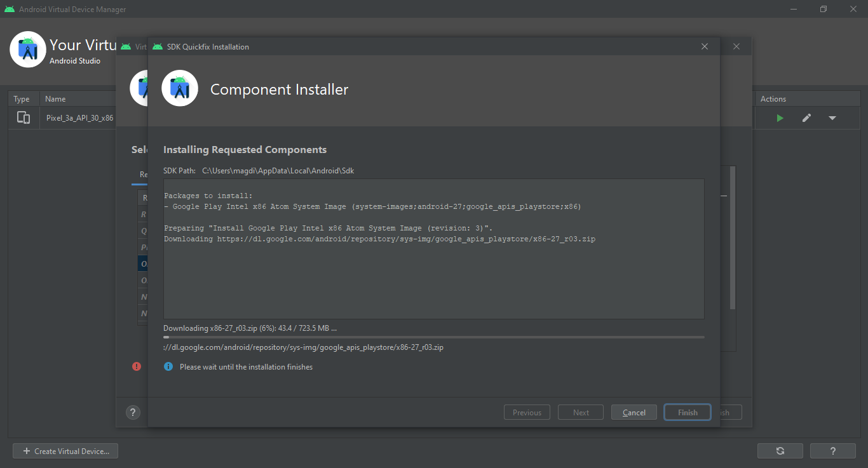Click the scrollbar in the configuration window behind
This screenshot has height=468, width=868.
click(x=733, y=238)
